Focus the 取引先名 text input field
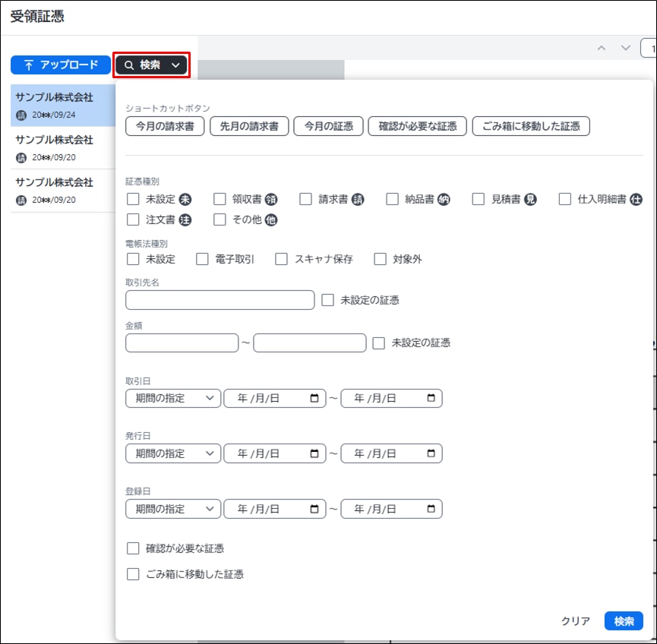657x644 pixels. [220, 300]
